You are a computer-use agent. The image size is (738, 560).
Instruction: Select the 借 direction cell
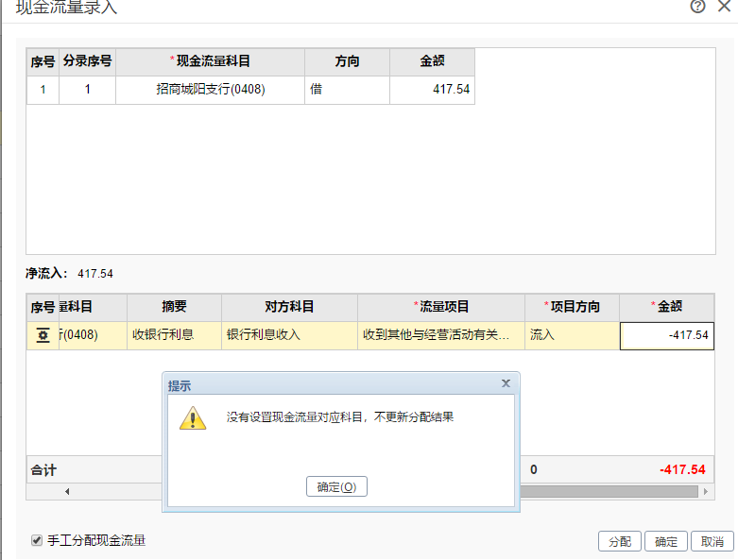point(348,90)
